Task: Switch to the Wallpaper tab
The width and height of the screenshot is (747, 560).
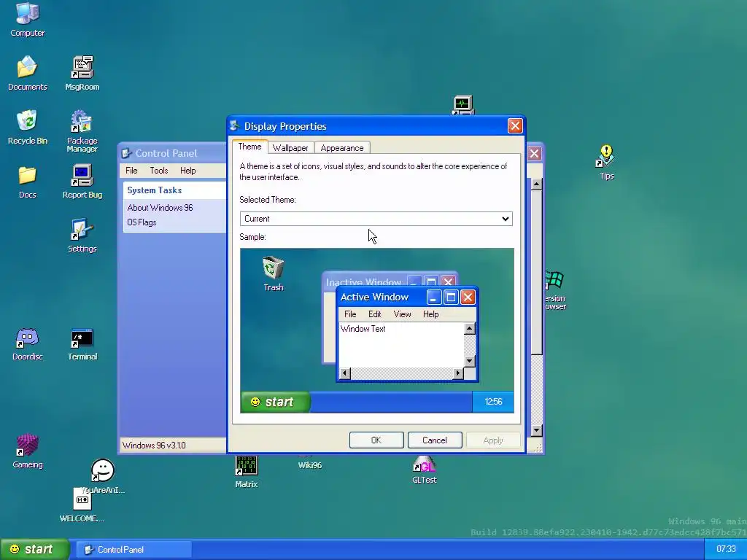Action: [290, 147]
